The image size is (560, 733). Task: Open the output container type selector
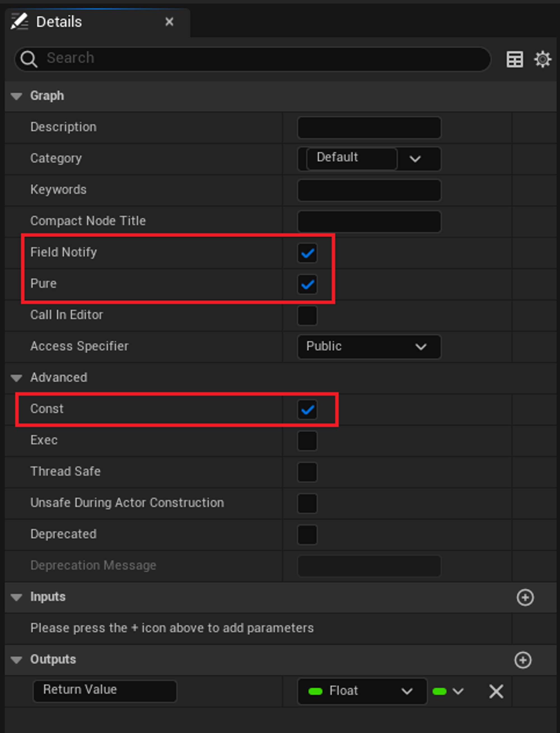click(x=448, y=691)
